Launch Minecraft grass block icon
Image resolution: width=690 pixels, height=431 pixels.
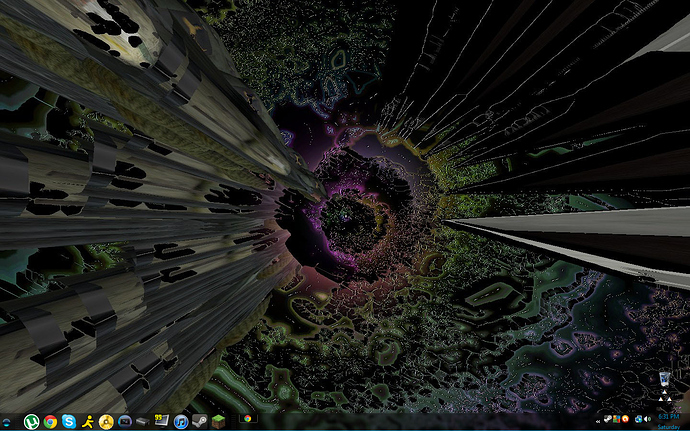(218, 422)
